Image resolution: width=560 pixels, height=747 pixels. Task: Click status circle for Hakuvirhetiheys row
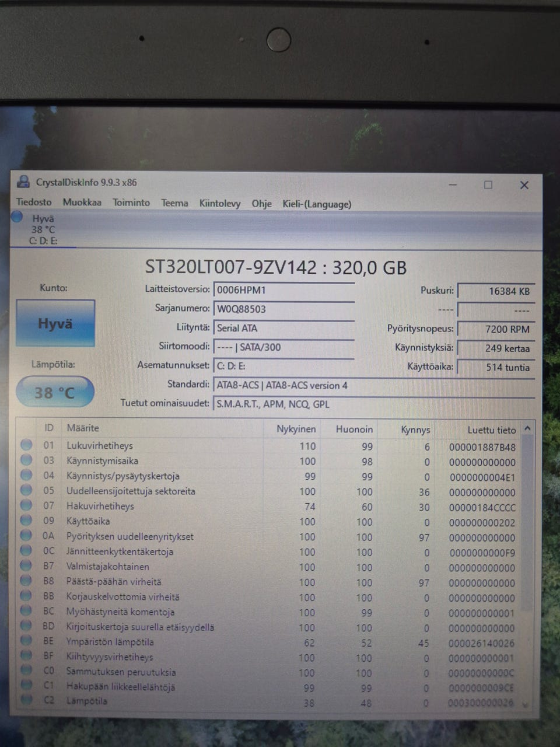coord(26,505)
